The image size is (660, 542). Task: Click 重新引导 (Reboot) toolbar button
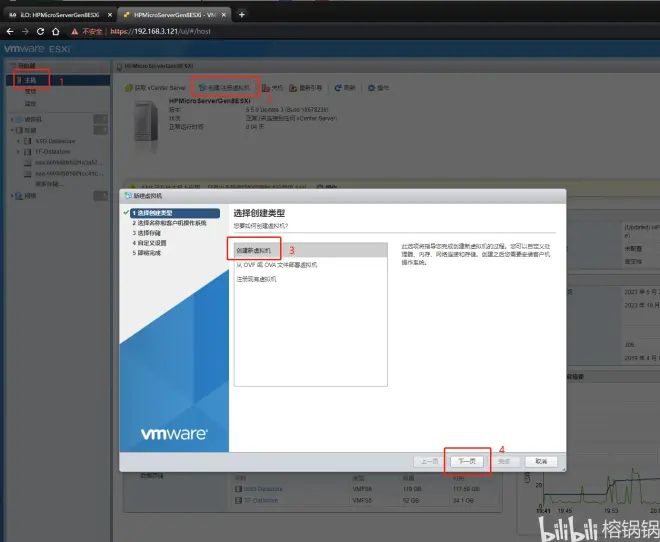(x=306, y=88)
